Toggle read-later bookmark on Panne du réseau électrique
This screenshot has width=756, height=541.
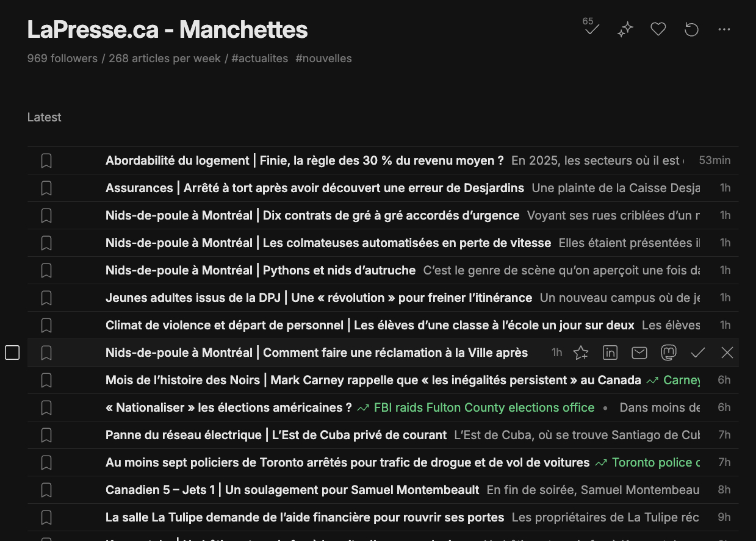46,435
